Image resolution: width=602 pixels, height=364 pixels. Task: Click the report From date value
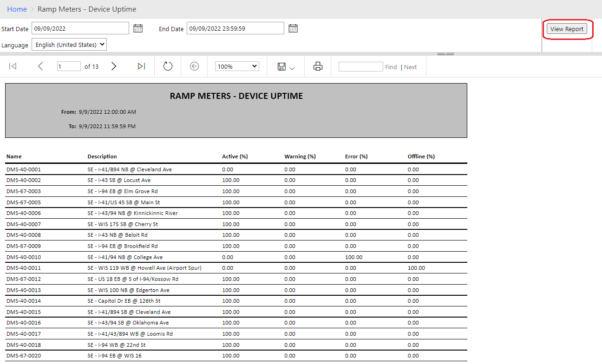pyautogui.click(x=107, y=112)
